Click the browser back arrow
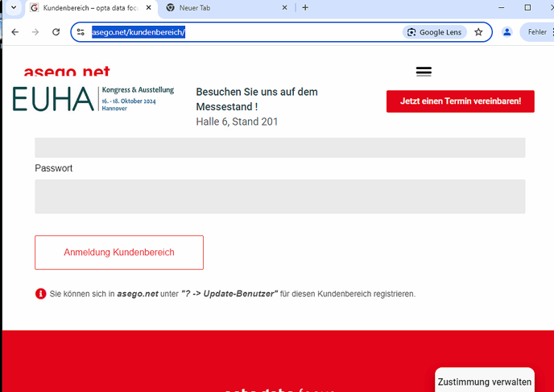The width and height of the screenshot is (554, 392). (14, 32)
